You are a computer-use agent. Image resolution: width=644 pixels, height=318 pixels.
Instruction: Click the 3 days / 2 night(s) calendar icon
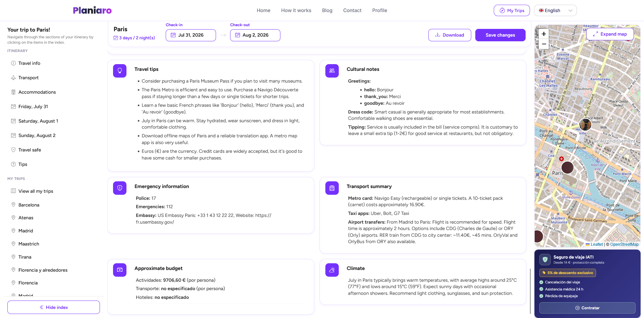pos(116,38)
